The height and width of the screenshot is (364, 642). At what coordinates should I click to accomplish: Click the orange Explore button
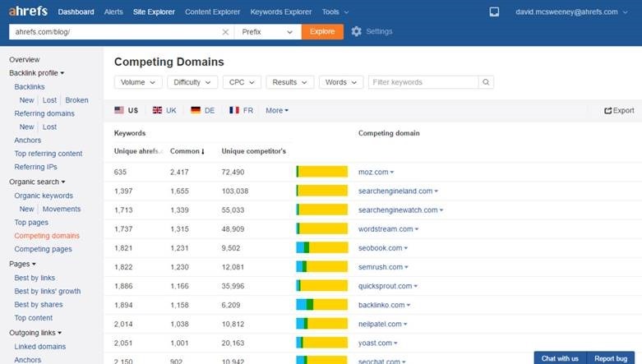(322, 32)
